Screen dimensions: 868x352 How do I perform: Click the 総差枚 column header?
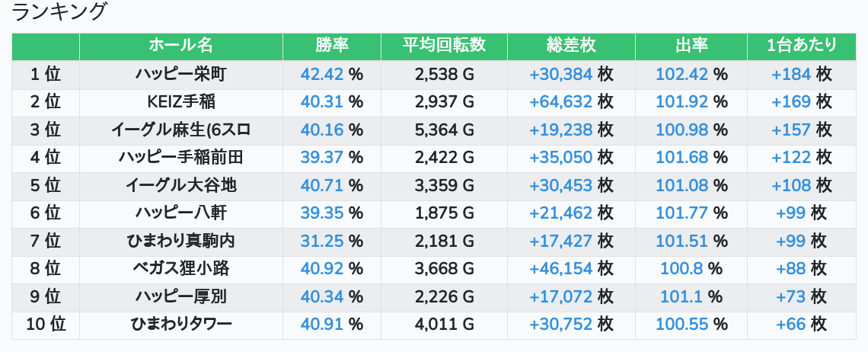tap(571, 46)
